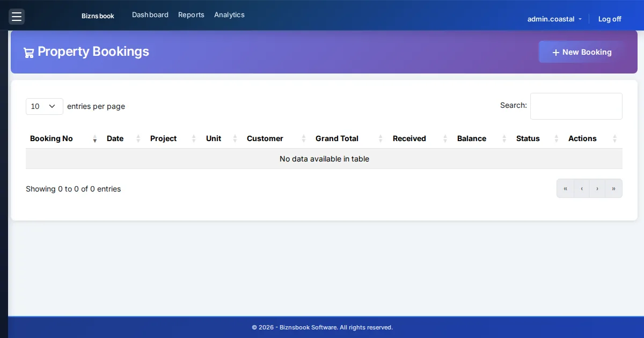Sort by Grand Total column
This screenshot has height=338, width=644.
[350, 138]
